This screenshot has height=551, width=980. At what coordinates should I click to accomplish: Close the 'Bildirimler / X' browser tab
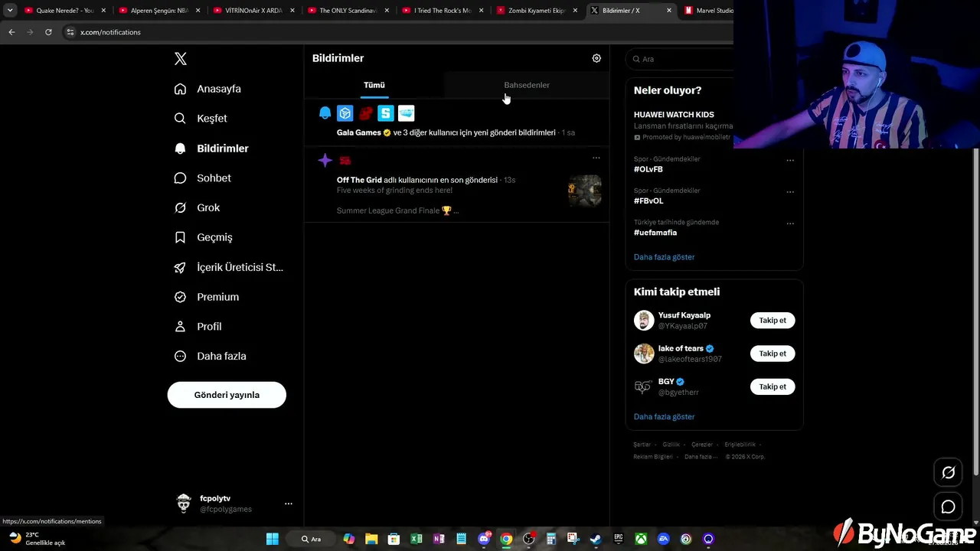pyautogui.click(x=669, y=11)
